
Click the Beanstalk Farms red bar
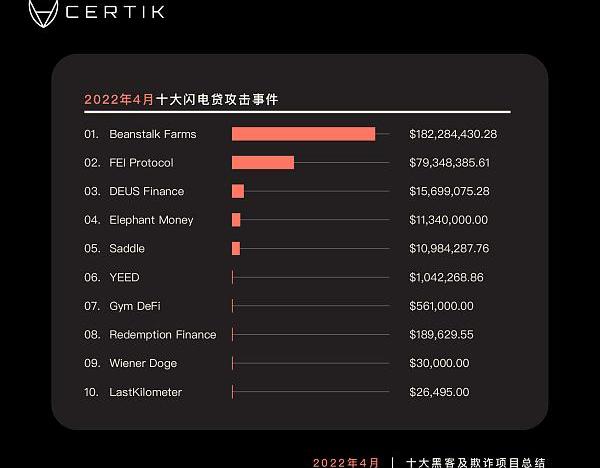click(x=303, y=134)
